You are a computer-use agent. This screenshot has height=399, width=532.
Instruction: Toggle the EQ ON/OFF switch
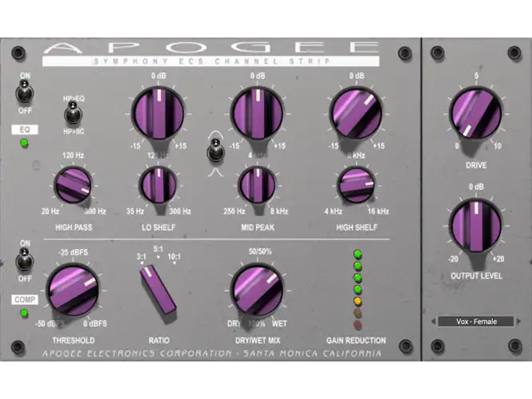[25, 92]
